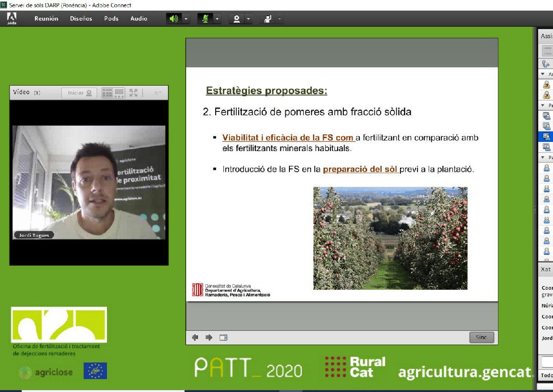Switch video pod to grid layout

(x=107, y=93)
